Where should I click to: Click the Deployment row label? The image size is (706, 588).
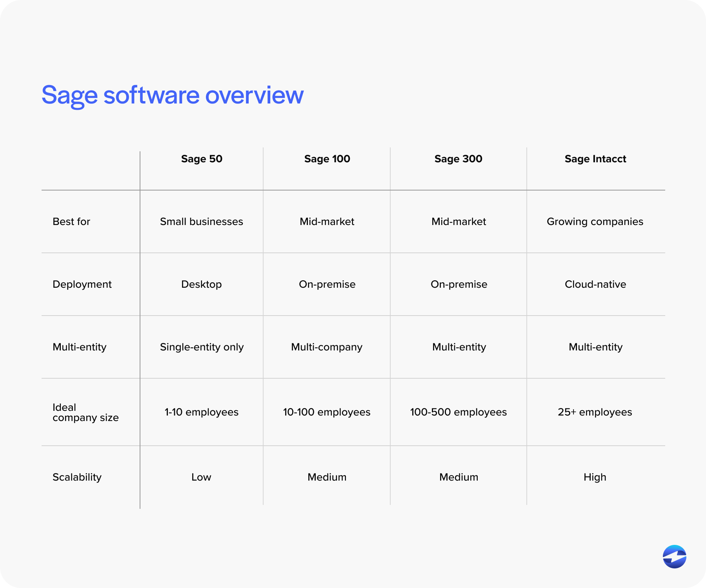click(x=82, y=284)
